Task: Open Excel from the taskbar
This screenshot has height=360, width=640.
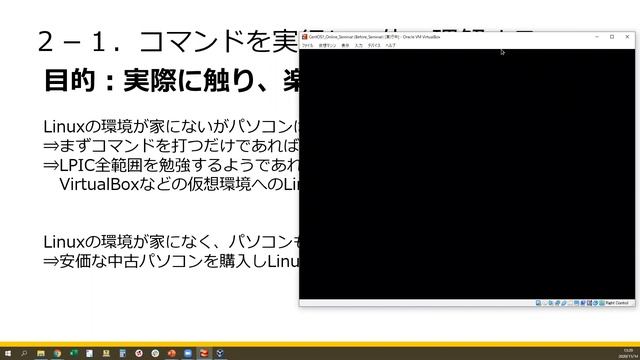Action: (x=73, y=353)
